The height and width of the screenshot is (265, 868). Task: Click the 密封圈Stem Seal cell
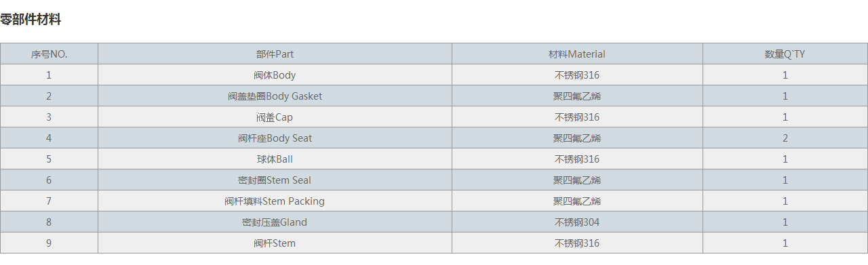pos(275,180)
